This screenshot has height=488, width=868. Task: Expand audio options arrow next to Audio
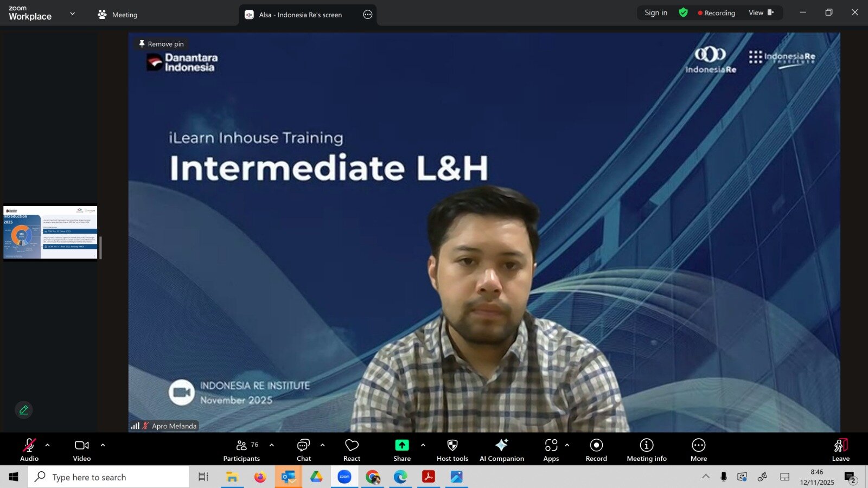(x=48, y=445)
